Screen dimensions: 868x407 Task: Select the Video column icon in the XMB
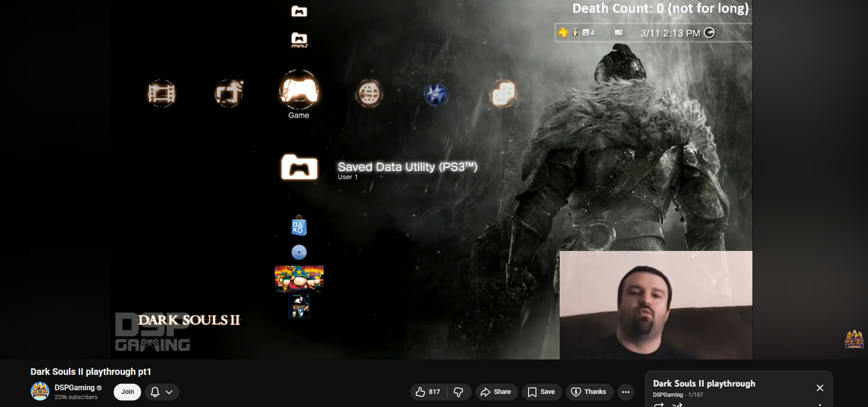pos(161,94)
